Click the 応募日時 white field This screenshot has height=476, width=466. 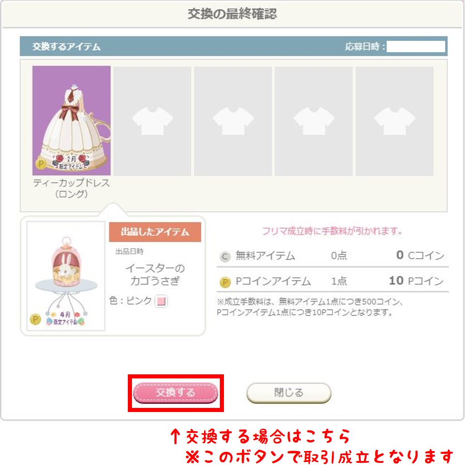(x=417, y=47)
